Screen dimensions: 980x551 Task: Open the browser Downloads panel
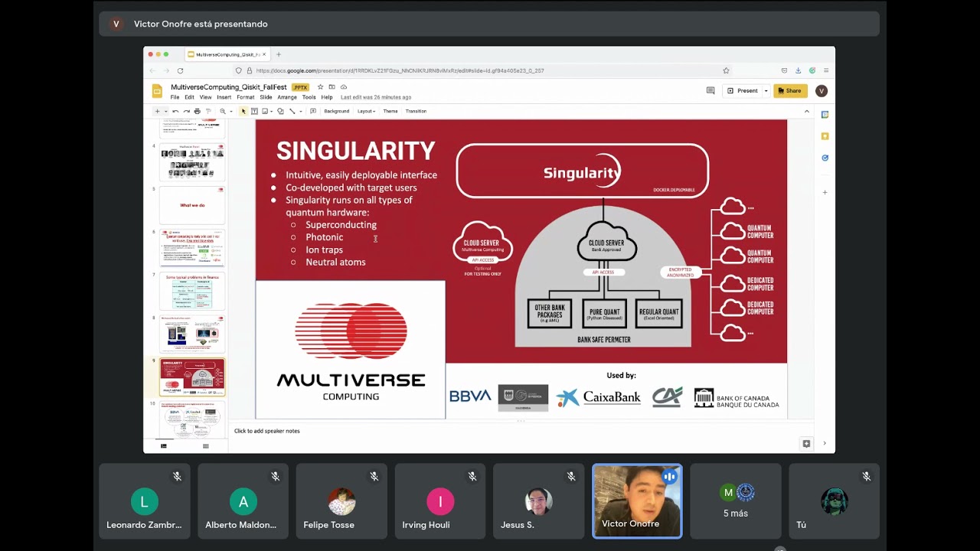pyautogui.click(x=798, y=70)
